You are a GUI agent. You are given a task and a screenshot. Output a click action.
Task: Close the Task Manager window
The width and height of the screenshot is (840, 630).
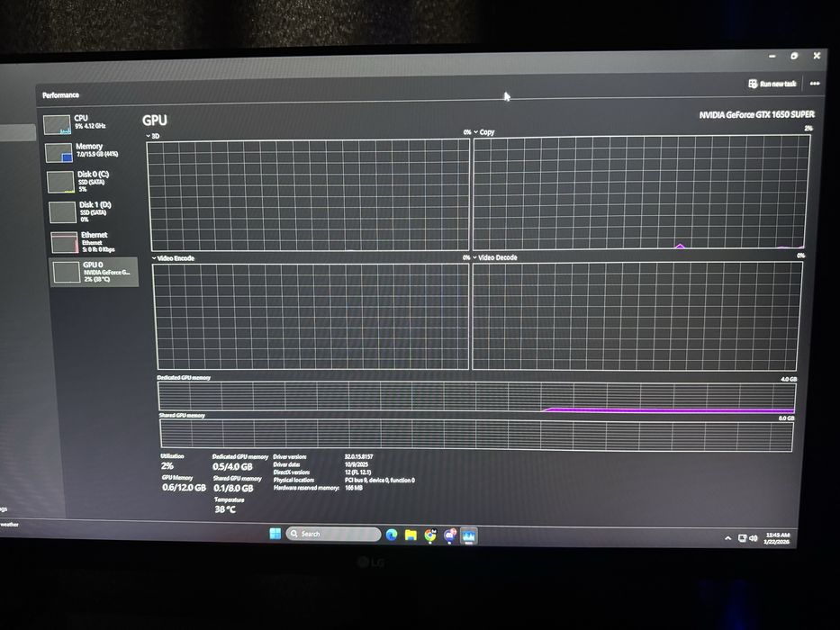tap(817, 55)
